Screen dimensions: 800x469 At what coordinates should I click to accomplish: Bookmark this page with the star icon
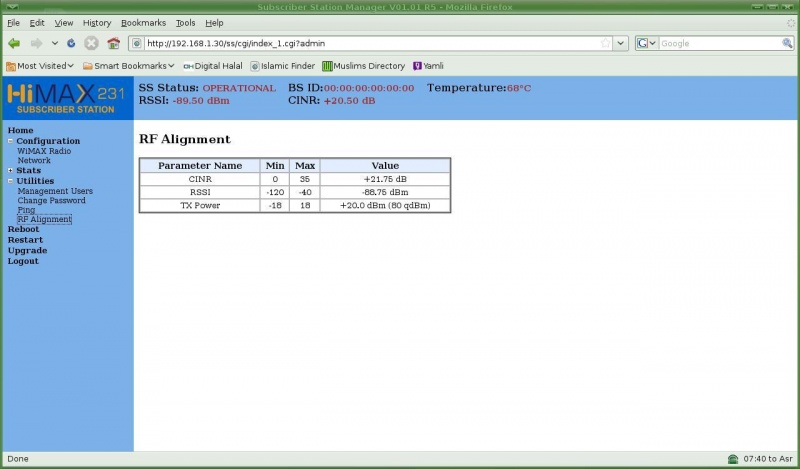[605, 43]
